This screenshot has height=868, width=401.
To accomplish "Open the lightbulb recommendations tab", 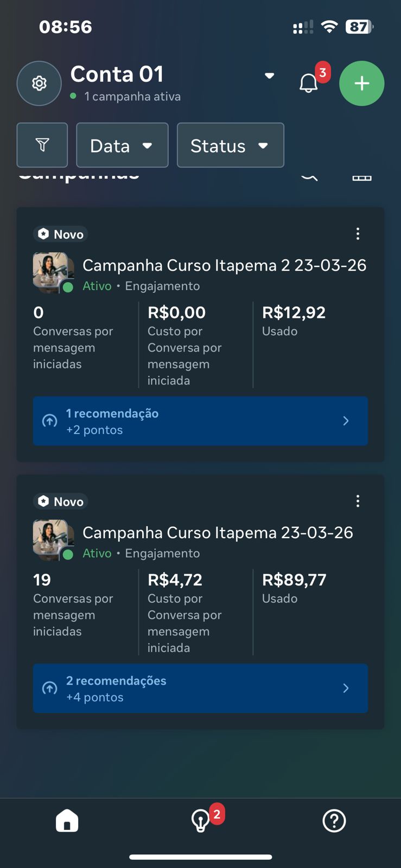I will tap(201, 820).
